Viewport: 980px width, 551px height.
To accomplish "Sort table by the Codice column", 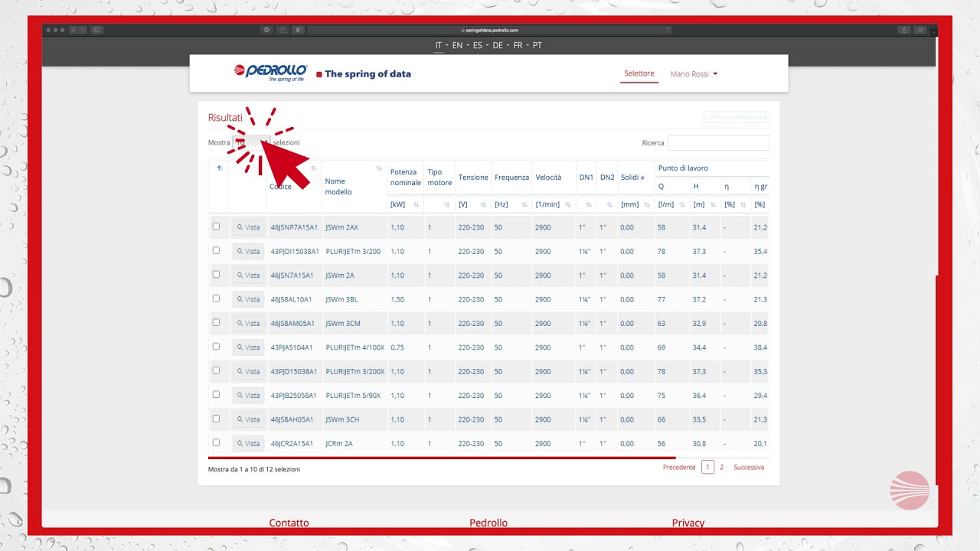I will pyautogui.click(x=313, y=168).
